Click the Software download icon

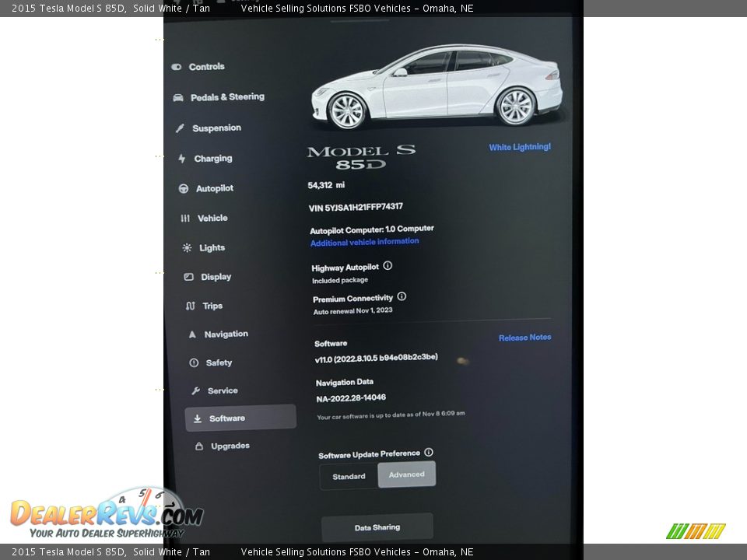[x=197, y=418]
